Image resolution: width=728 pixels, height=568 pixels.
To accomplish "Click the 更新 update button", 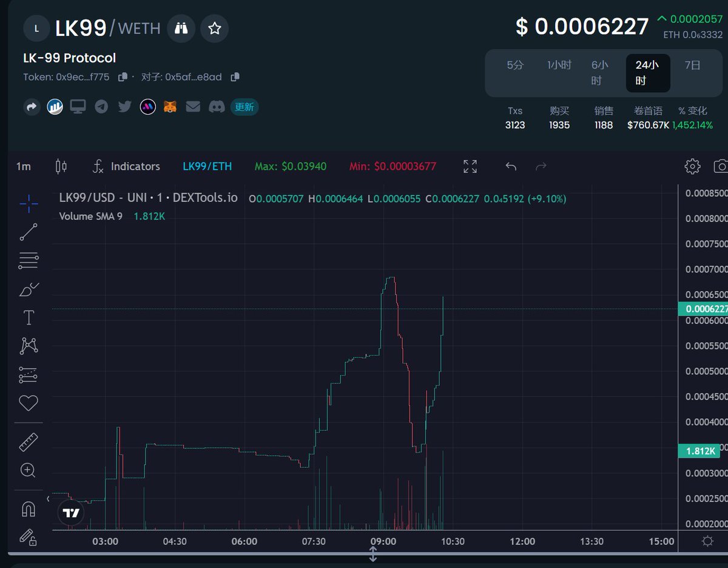I will point(244,107).
